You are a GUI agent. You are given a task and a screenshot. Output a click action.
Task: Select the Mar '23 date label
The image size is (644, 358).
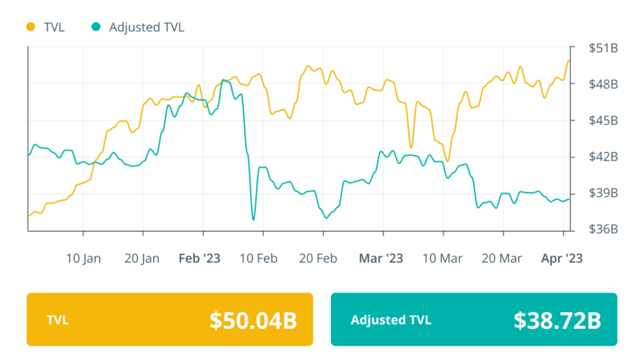click(x=381, y=258)
